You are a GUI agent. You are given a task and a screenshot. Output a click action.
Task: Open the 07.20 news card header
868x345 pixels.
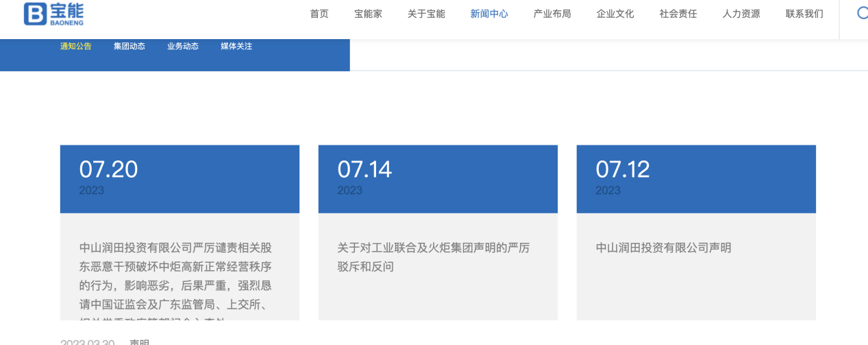point(179,179)
